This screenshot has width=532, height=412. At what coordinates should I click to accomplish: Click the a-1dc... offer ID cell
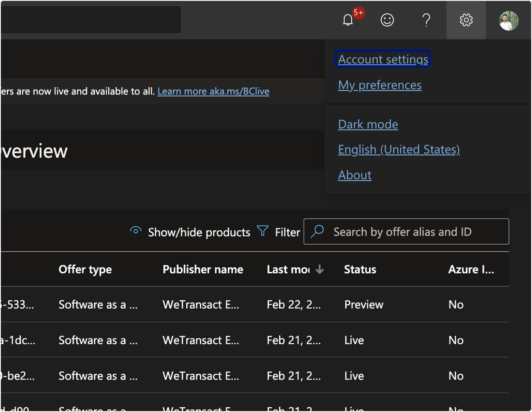(18, 340)
